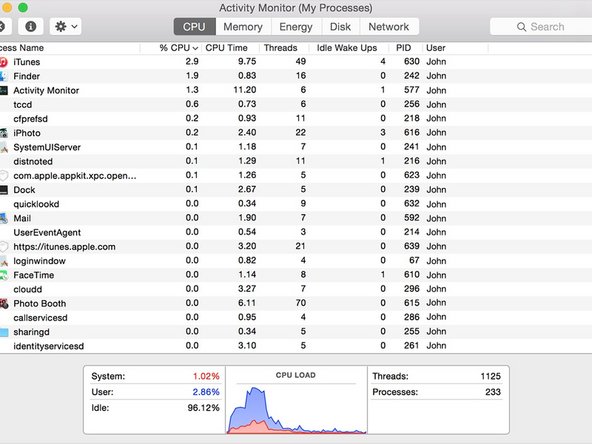Sort by the User column header
The width and height of the screenshot is (592, 444).
pyautogui.click(x=436, y=48)
